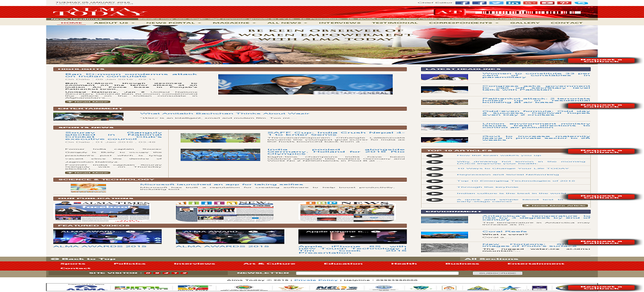Open the Sports footer link
The height and width of the screenshot is (292, 644).
pyautogui.click(x=73, y=263)
